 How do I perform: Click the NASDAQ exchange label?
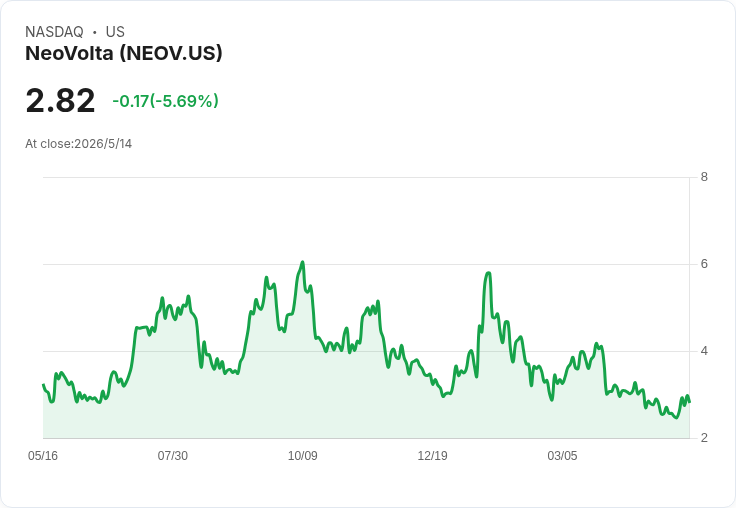click(x=54, y=32)
